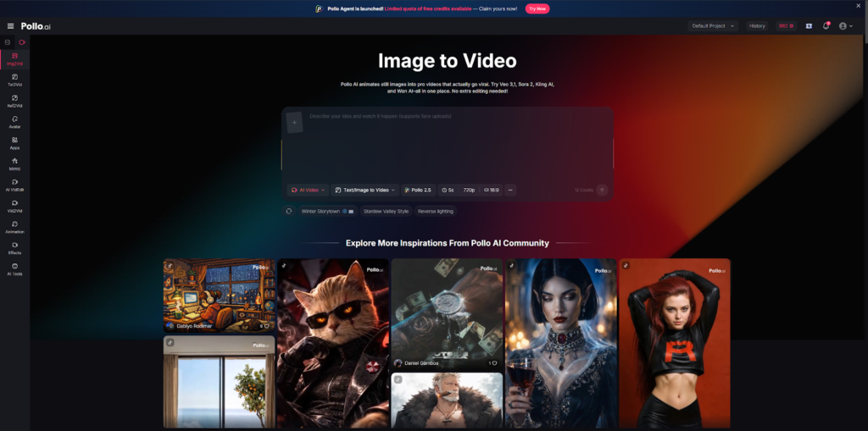Expand the AI Video dropdown
868x431 pixels.
308,190
